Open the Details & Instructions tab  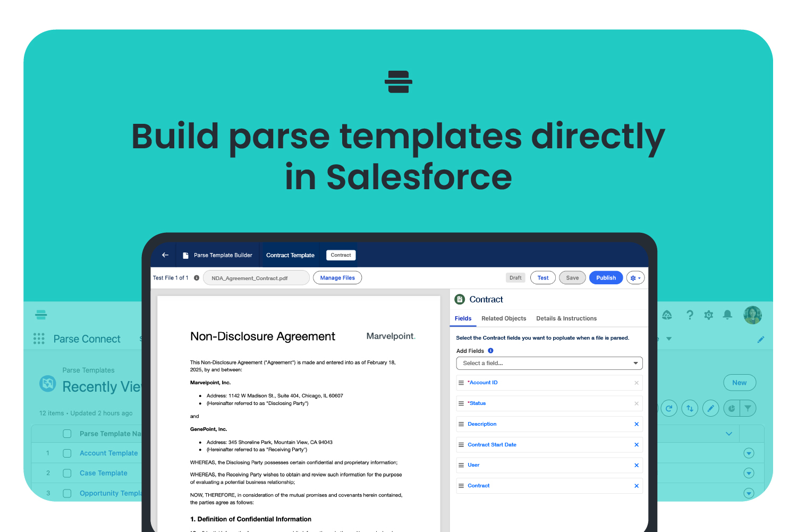(566, 318)
